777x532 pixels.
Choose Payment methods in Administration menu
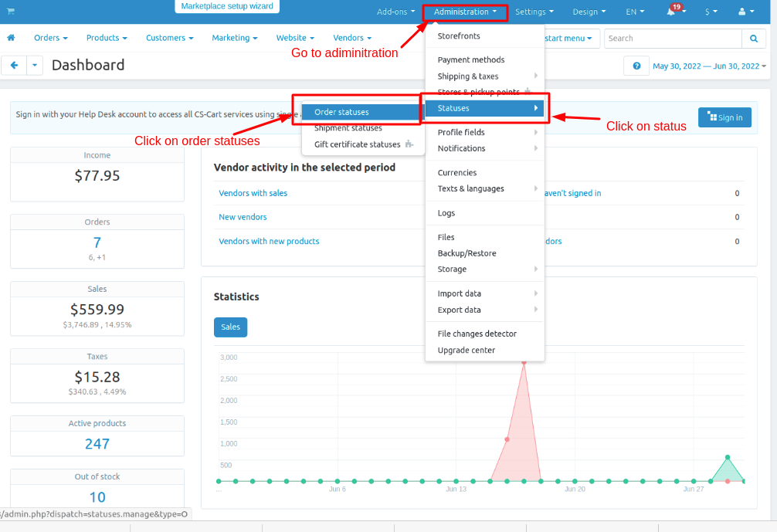471,59
